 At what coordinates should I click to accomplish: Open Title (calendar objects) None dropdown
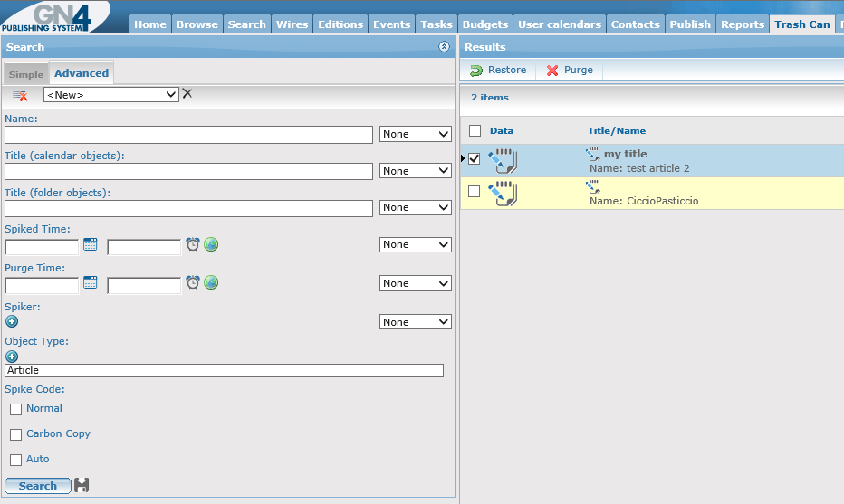[x=415, y=171]
